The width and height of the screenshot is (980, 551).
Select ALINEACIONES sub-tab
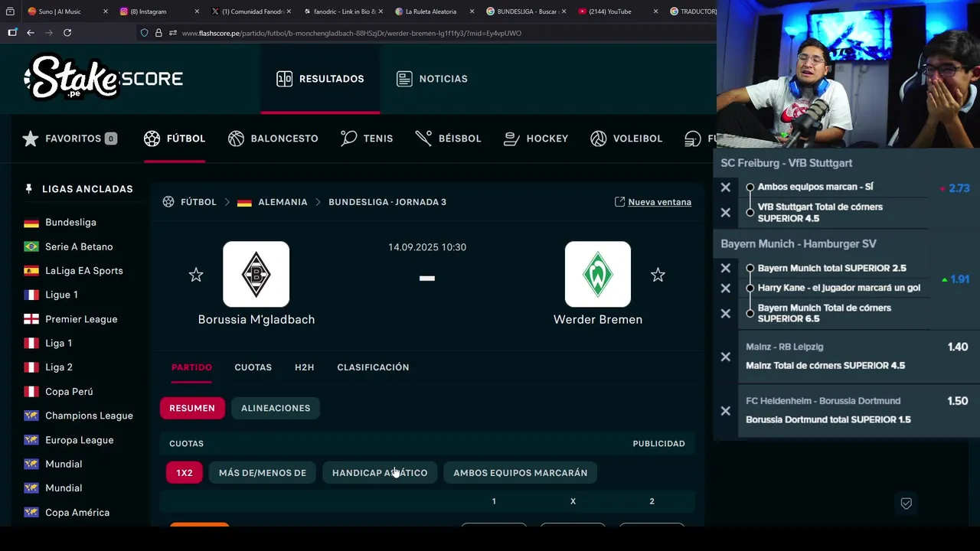pos(276,408)
